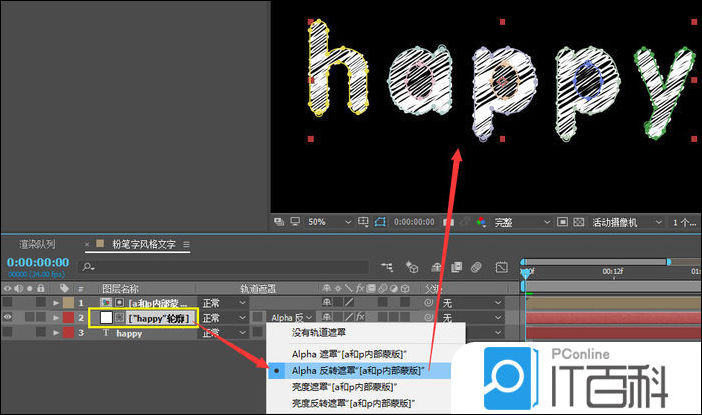Screen dimensions: 702x415
Task: Click the monitor icon beside 50% zoom
Action: coord(295,222)
